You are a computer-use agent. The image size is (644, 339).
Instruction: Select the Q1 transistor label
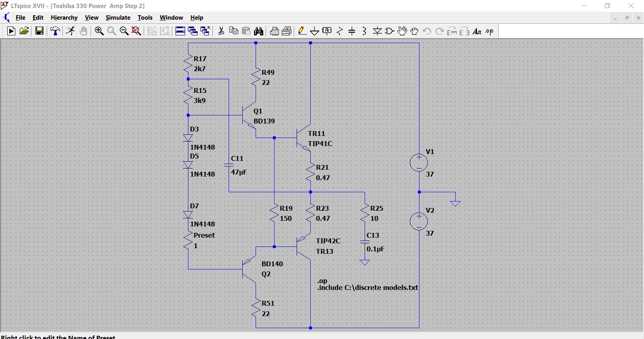pyautogui.click(x=258, y=111)
